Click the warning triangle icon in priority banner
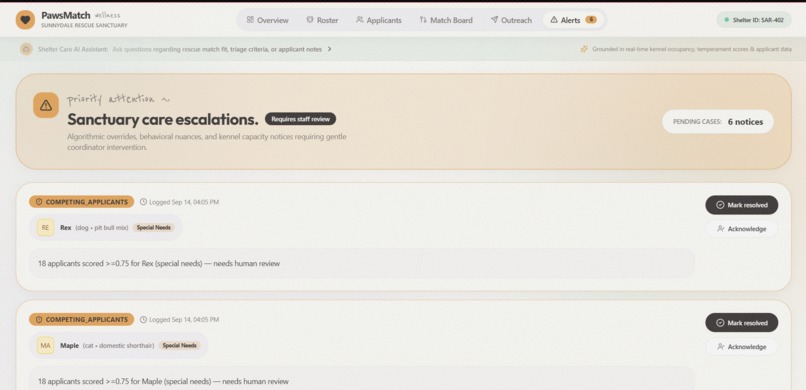Screen dimensions: 806x390 pos(46,105)
